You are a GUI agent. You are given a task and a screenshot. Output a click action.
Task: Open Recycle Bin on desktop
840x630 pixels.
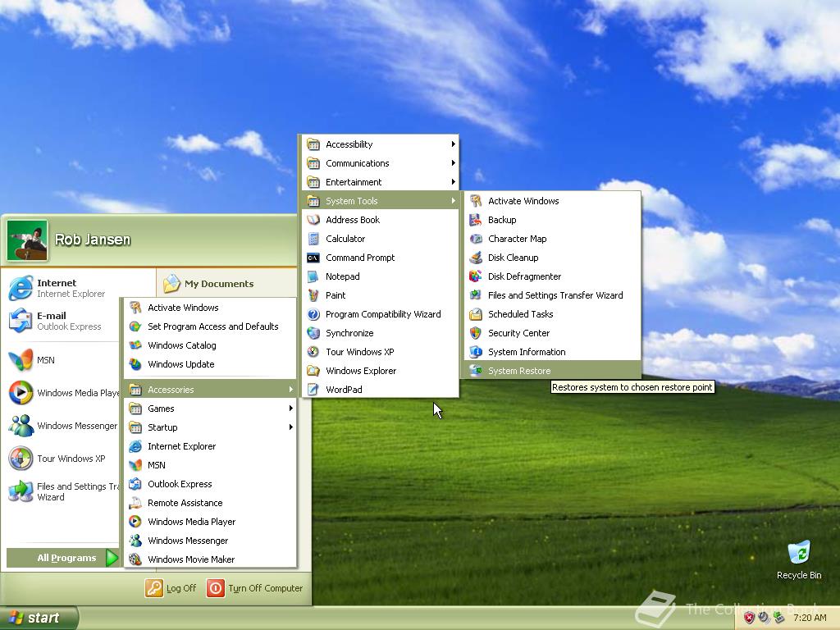799,560
